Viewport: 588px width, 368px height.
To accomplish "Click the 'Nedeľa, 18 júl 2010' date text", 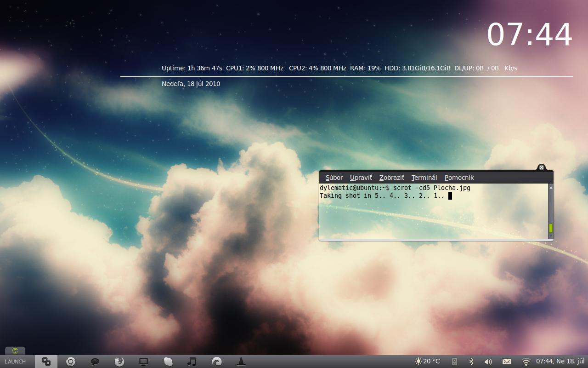I will [191, 84].
